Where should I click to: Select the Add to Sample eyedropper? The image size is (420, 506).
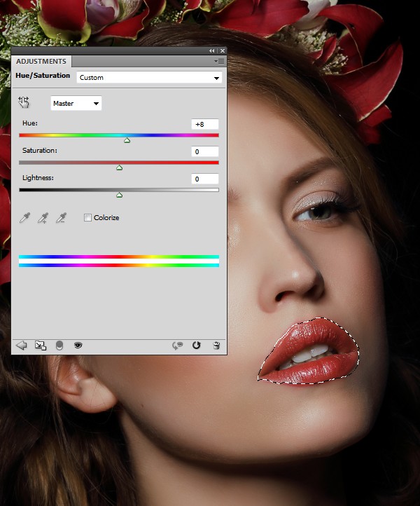[43, 218]
